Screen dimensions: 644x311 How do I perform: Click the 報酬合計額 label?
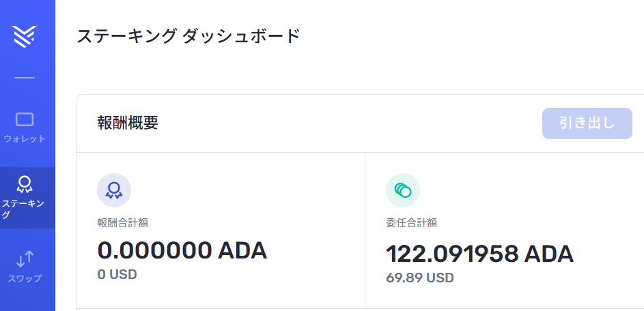click(x=122, y=223)
